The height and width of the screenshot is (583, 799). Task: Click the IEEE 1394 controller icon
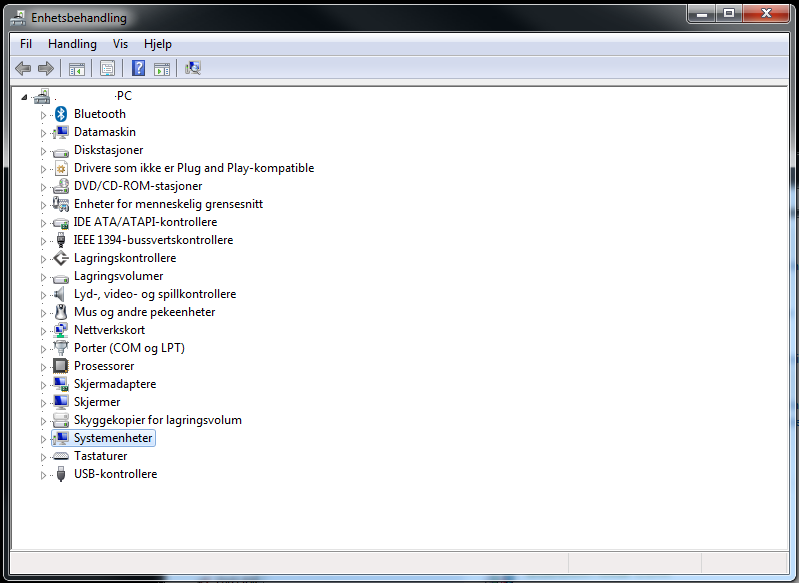[x=61, y=240]
